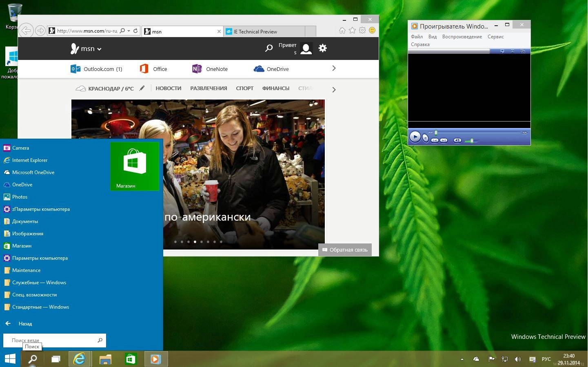Expand Стандартные — Windows folder
The image size is (588, 367).
[x=36, y=307]
